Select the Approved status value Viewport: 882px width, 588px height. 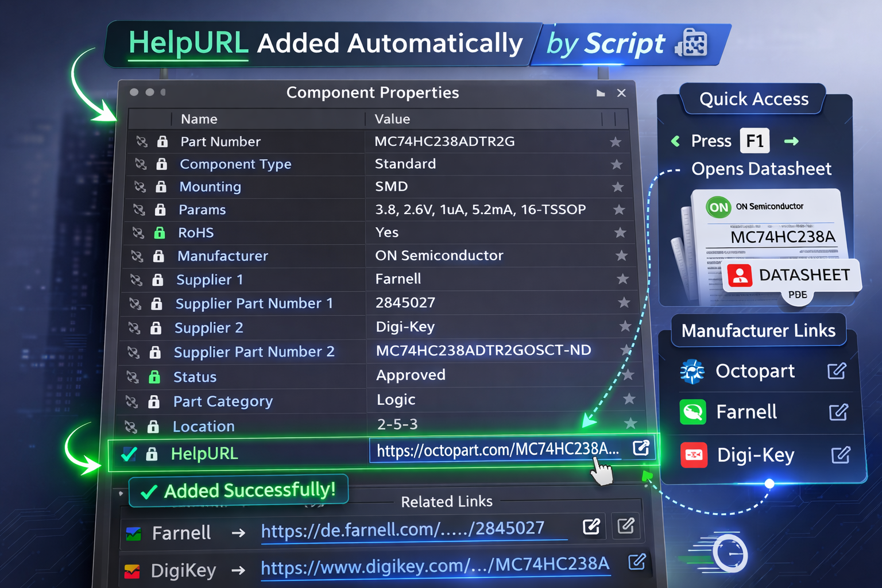tap(411, 375)
